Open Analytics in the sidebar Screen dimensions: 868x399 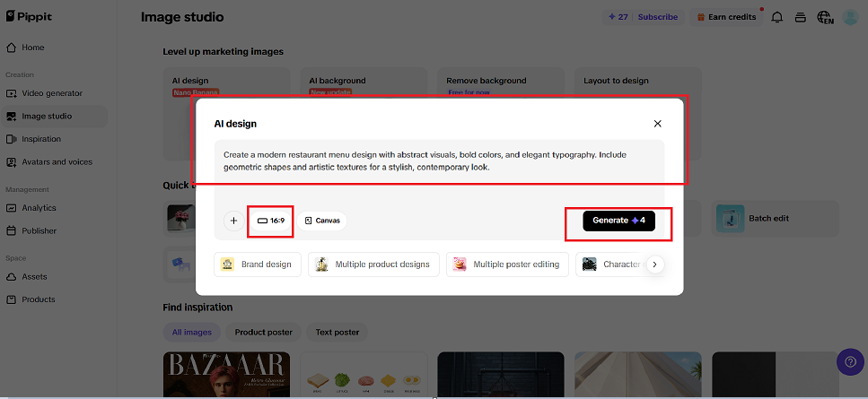54,208
